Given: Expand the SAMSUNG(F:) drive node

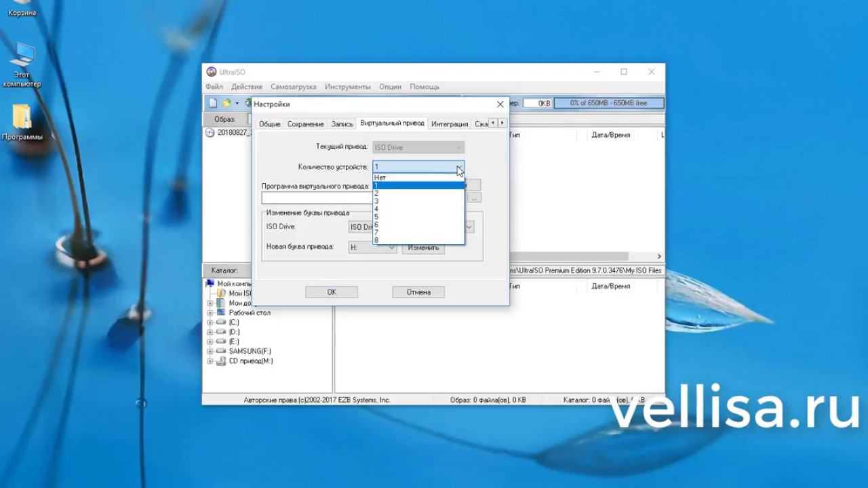Looking at the screenshot, I should (210, 351).
